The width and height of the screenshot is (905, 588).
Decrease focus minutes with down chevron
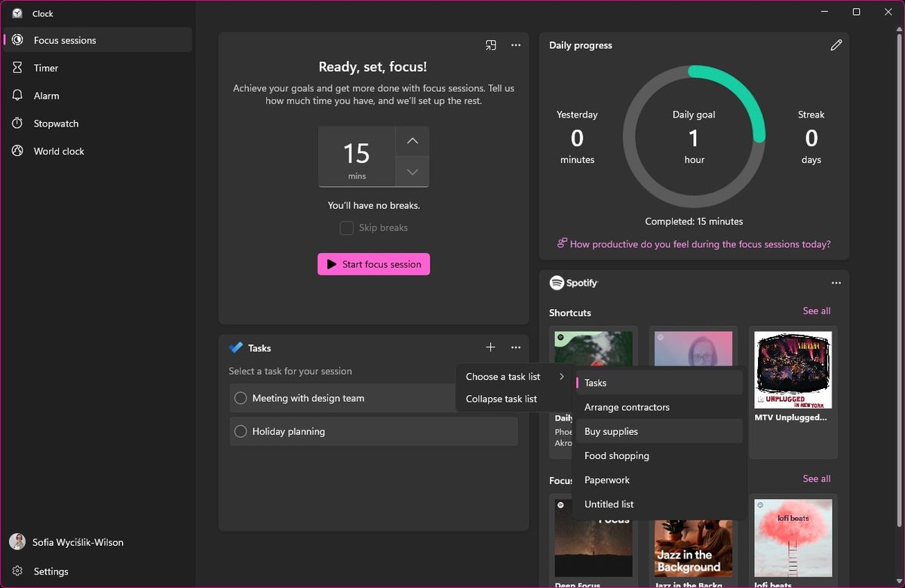412,172
